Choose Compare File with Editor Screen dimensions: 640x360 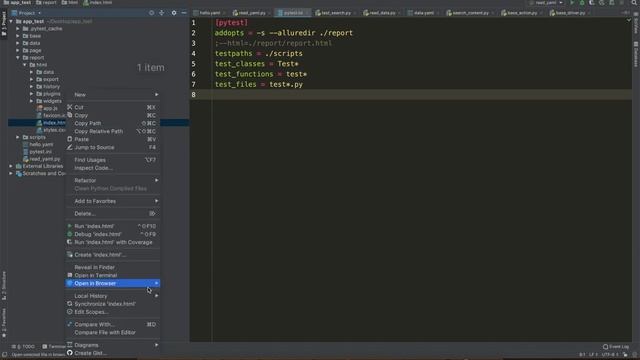(113, 333)
